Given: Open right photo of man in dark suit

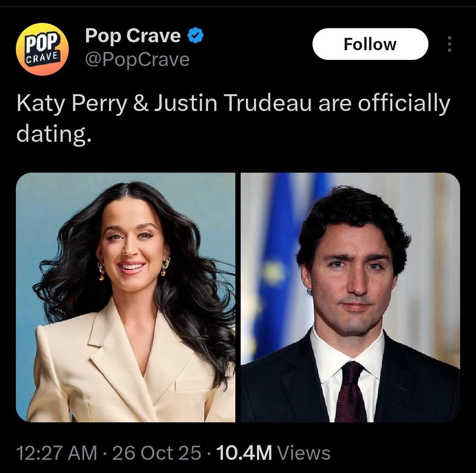Looking at the screenshot, I should pyautogui.click(x=350, y=297).
